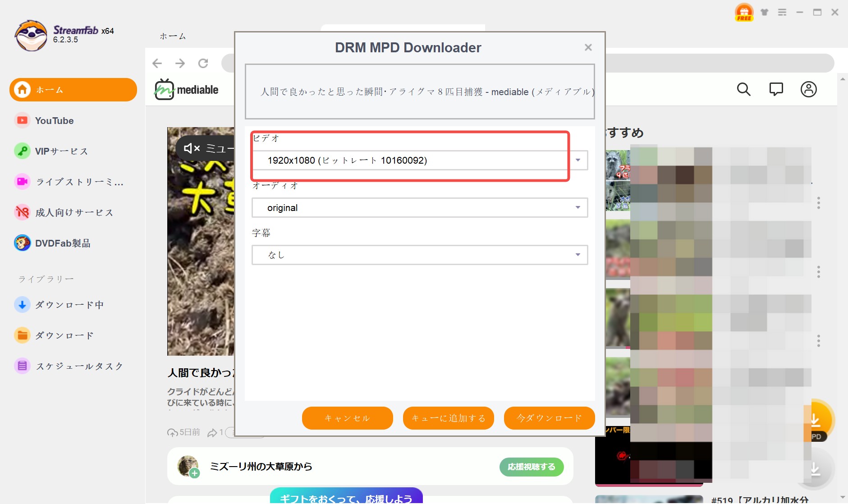Viewport: 848px width, 504px height.
Task: Cancel the DRM MPD Downloader dialog
Action: pos(347,418)
